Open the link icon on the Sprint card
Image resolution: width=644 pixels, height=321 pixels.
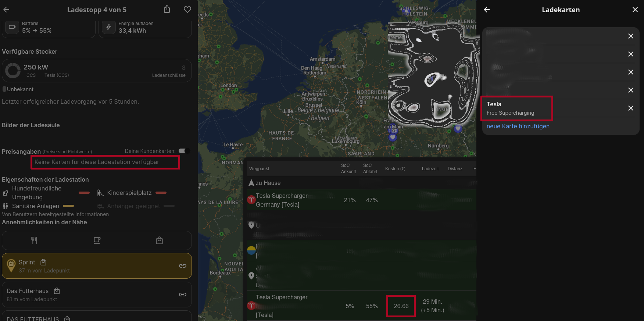183,266
